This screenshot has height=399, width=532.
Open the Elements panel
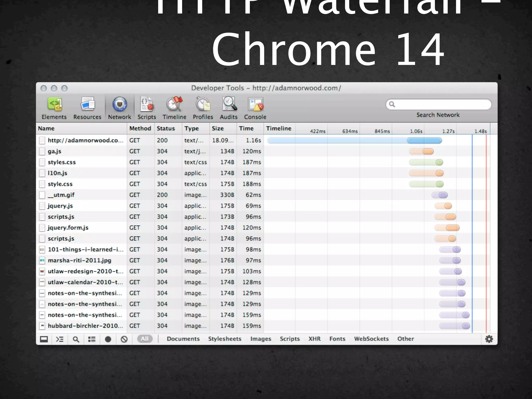coord(54,108)
